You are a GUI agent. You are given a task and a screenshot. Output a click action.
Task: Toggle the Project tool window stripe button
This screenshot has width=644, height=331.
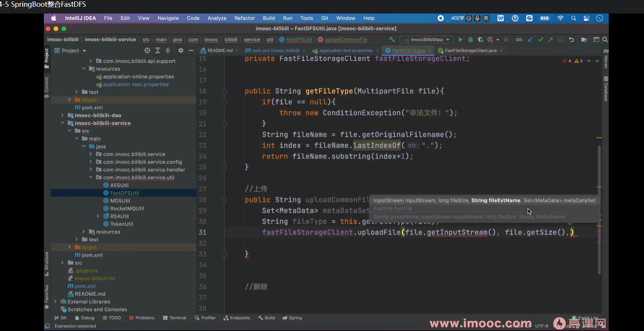point(47,58)
